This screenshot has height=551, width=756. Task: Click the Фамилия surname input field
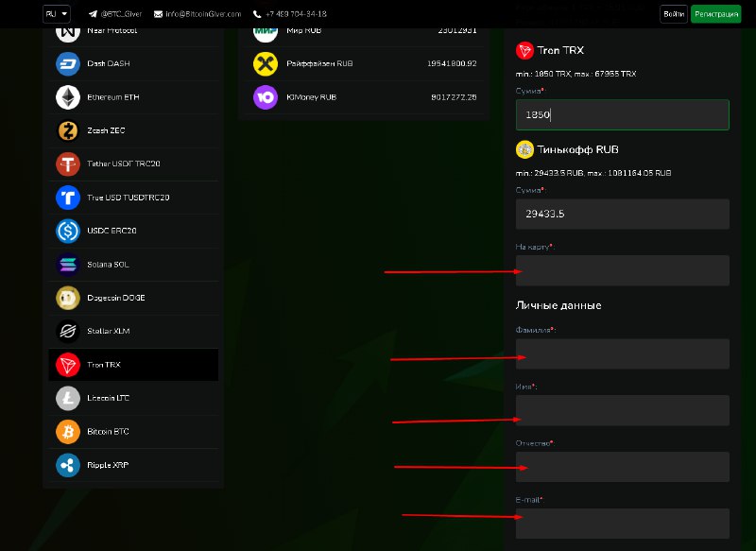[623, 353]
